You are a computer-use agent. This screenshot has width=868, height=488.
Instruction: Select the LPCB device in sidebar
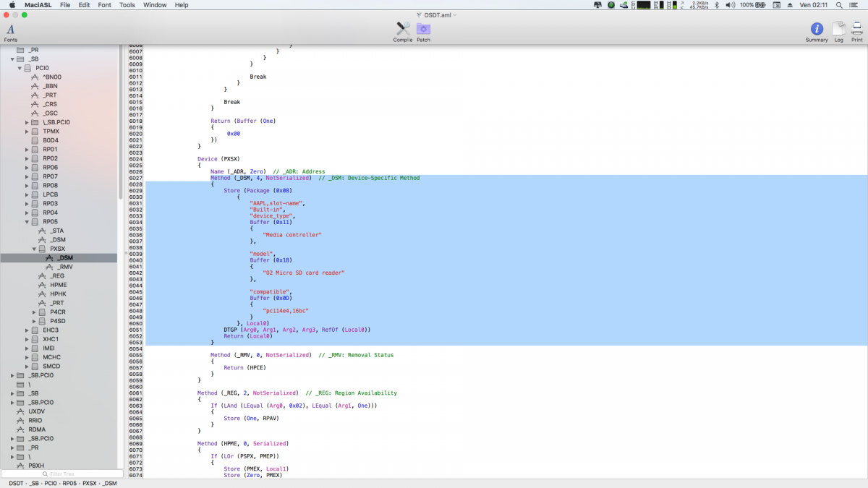pos(50,194)
